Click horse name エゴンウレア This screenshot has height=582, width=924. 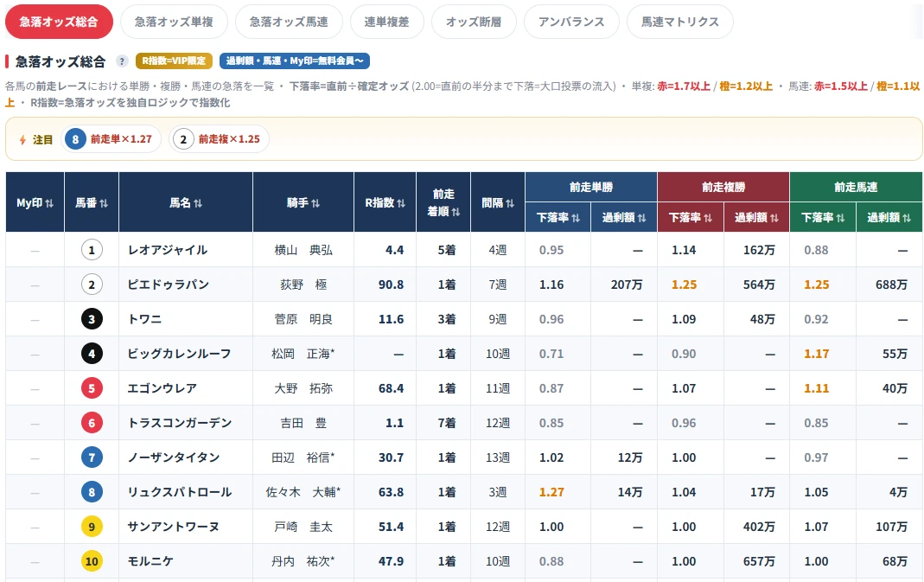pos(162,388)
